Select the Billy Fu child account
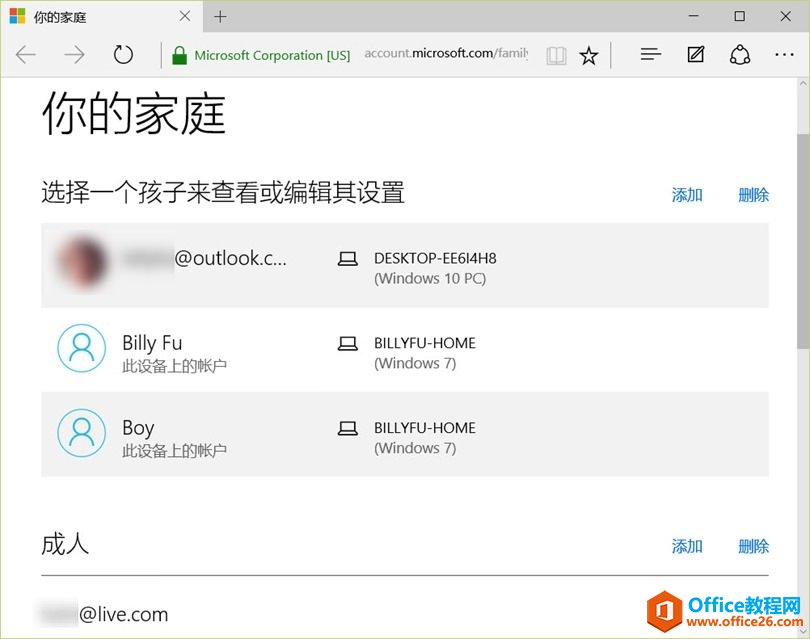The width and height of the screenshot is (810, 639). (404, 350)
